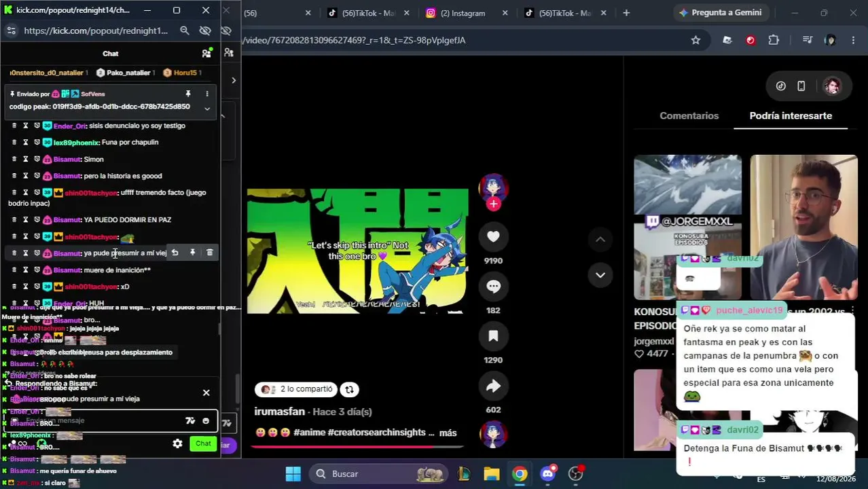
Task: Open Kick chat settings gear
Action: click(x=177, y=443)
